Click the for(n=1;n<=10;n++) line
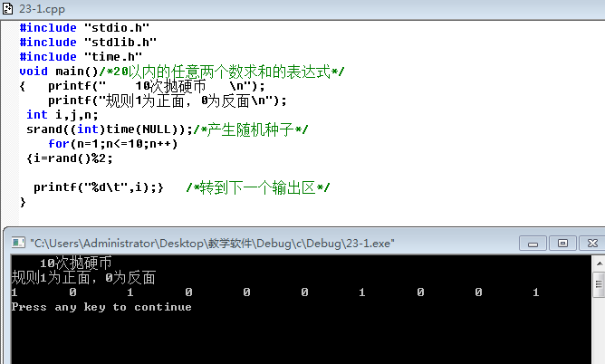The height and width of the screenshot is (364, 605). 112,144
